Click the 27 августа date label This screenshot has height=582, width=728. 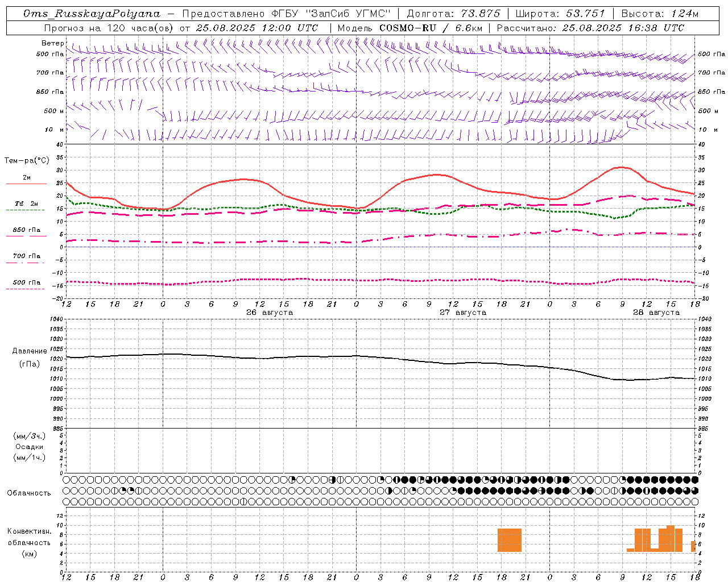click(x=463, y=313)
